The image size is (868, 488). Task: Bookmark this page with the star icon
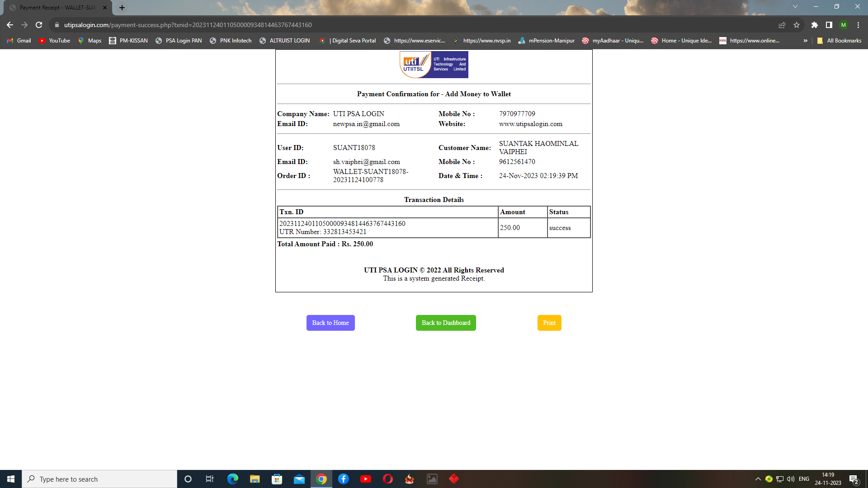point(797,25)
